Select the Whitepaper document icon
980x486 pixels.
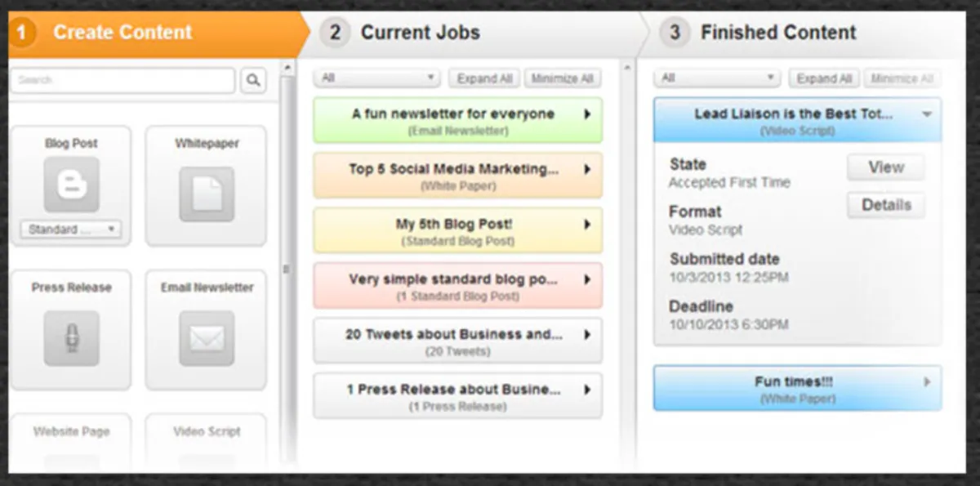[x=206, y=194]
